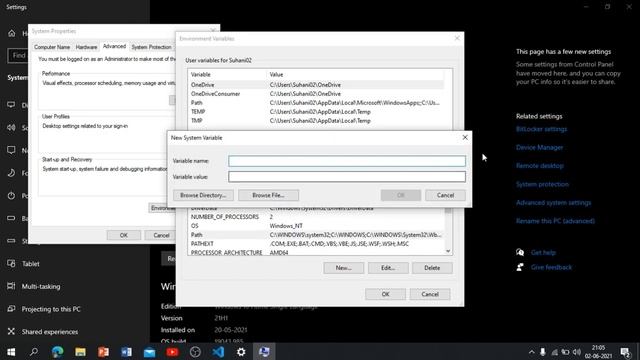Click the Settings Home icon
This screenshot has width=640, height=360.
11,33
